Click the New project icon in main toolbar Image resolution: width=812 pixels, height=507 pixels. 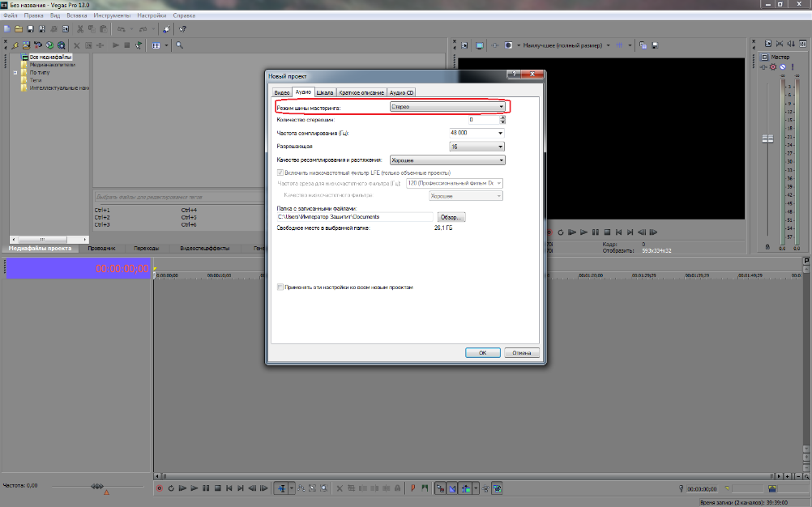pos(6,29)
